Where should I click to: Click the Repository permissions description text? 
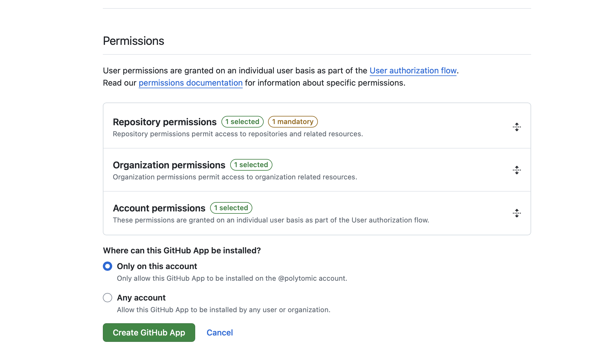(x=238, y=134)
